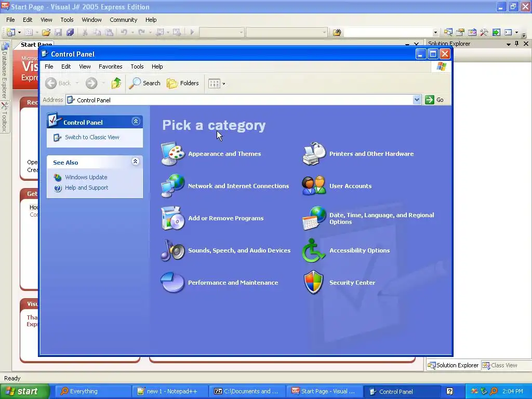Click Security Center text link
This screenshot has width=532, height=399.
[352, 283]
